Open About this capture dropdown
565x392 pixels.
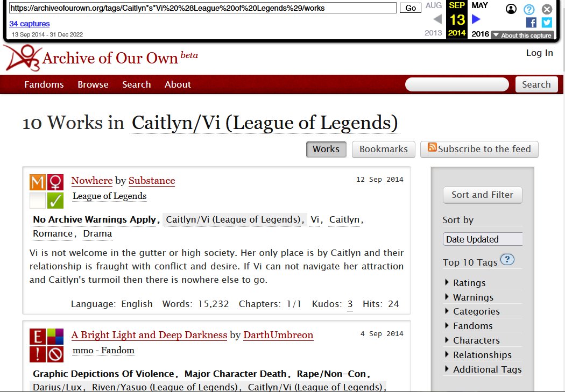pyautogui.click(x=522, y=35)
